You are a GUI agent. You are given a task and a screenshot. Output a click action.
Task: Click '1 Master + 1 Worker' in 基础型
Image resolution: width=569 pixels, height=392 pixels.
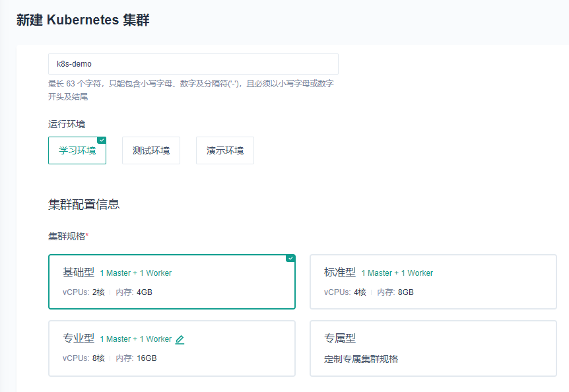[x=136, y=273]
